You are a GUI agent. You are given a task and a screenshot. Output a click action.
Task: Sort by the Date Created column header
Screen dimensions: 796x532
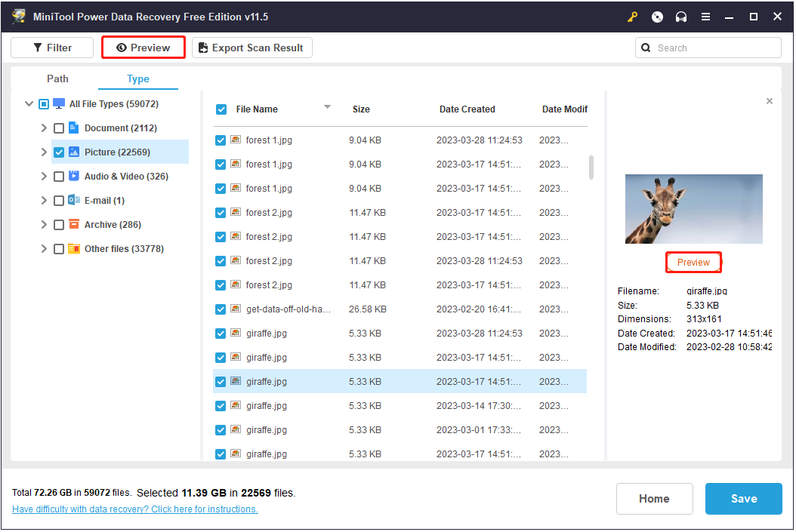tap(467, 109)
